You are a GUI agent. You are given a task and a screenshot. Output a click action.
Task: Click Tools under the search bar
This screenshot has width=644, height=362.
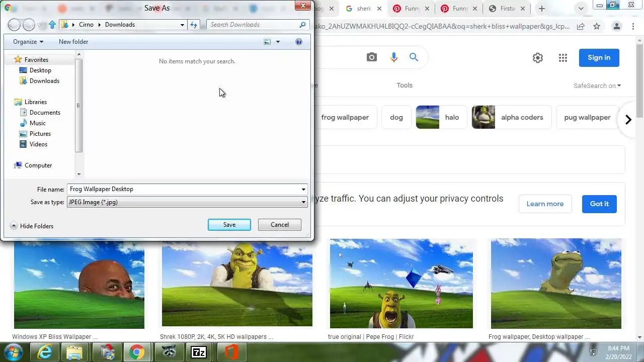point(405,85)
